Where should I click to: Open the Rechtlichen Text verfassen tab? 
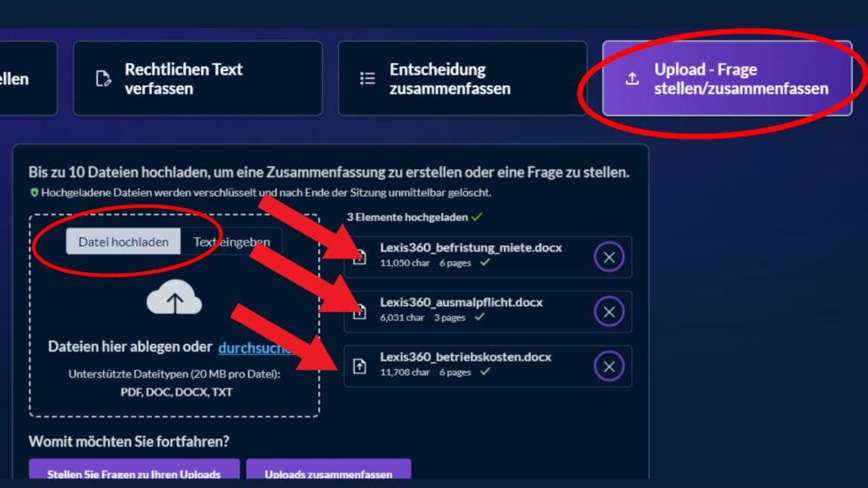(x=197, y=78)
